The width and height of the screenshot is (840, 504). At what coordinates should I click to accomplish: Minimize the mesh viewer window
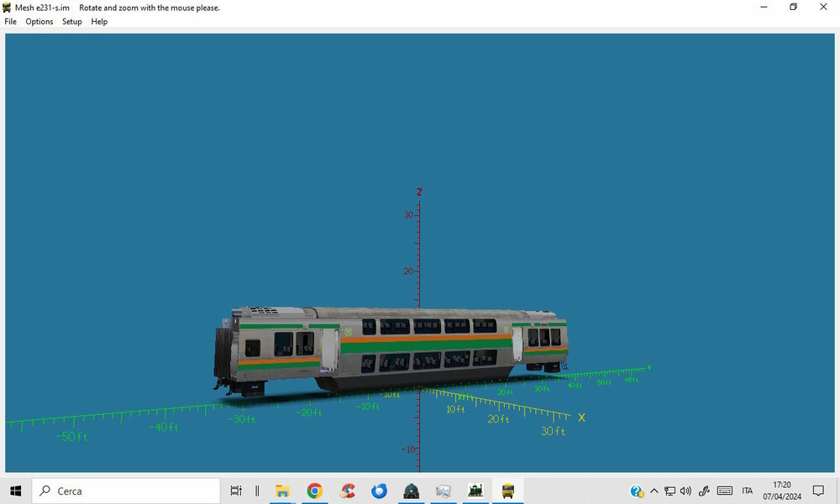tap(764, 7)
